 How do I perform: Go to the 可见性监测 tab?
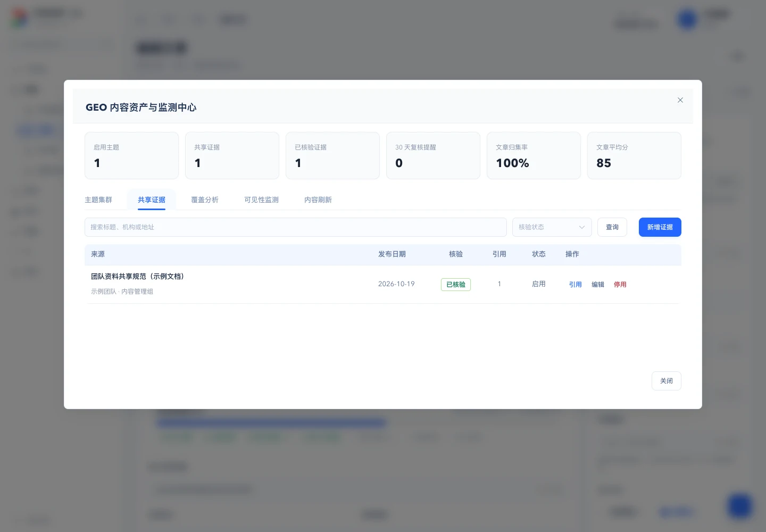point(261,200)
